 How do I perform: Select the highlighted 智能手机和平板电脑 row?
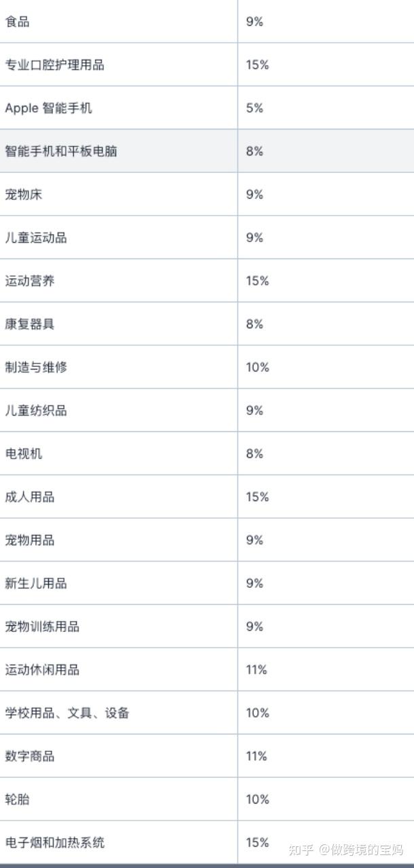(x=61, y=151)
